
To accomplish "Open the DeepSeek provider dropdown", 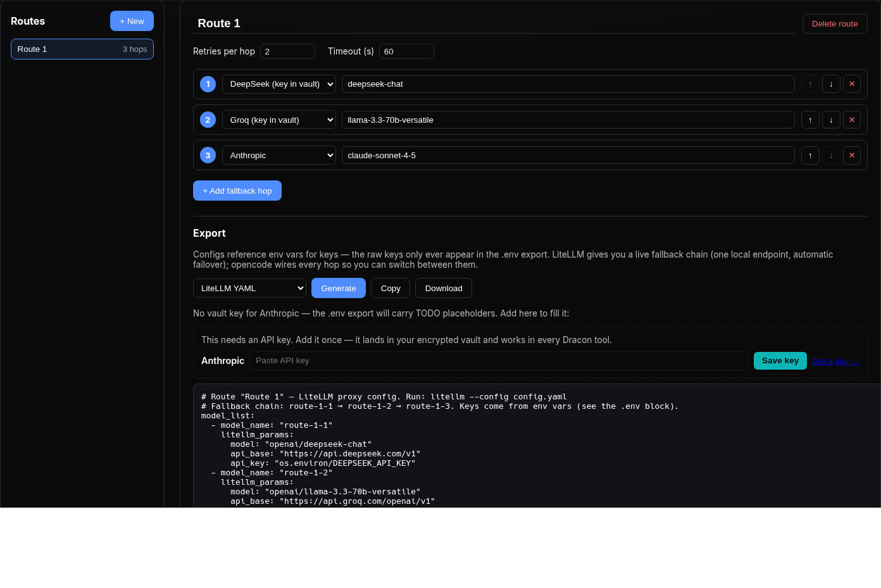I will (279, 84).
